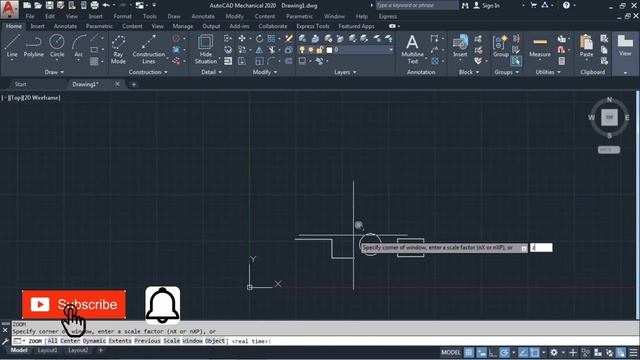
Task: Open the View panel button
Action: point(625,46)
